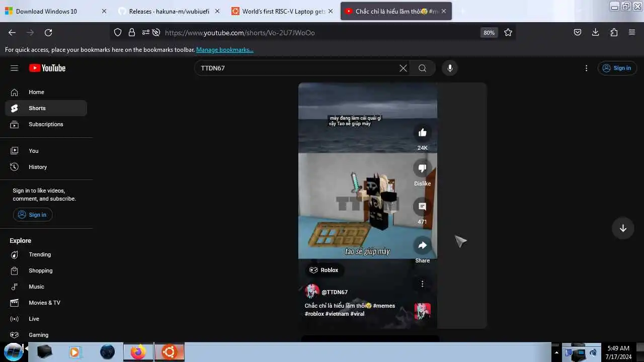Click the tray volume speaker icon

pyautogui.click(x=593, y=352)
